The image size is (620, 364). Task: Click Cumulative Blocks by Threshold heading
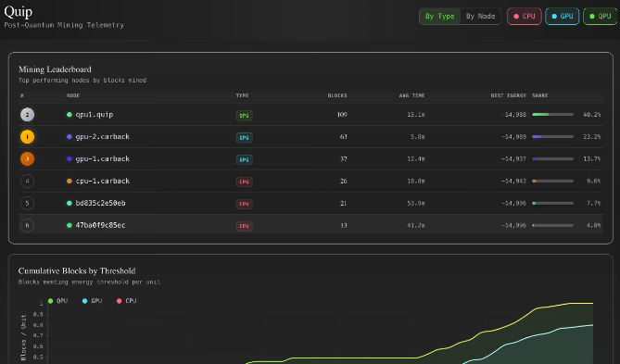(x=77, y=270)
